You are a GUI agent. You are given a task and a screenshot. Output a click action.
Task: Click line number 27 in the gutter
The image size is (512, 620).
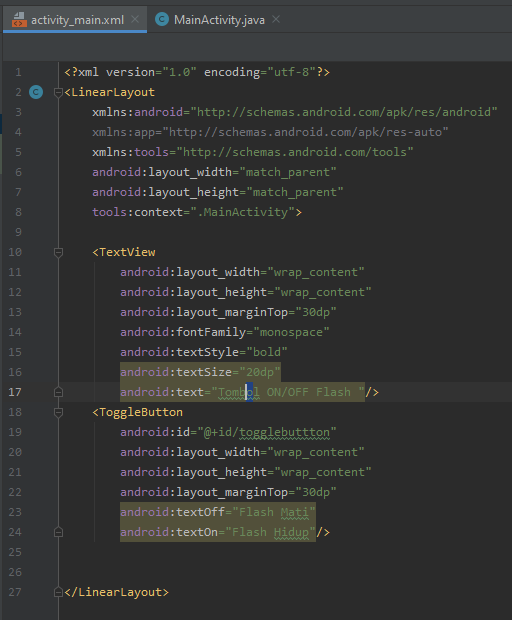tap(15, 592)
